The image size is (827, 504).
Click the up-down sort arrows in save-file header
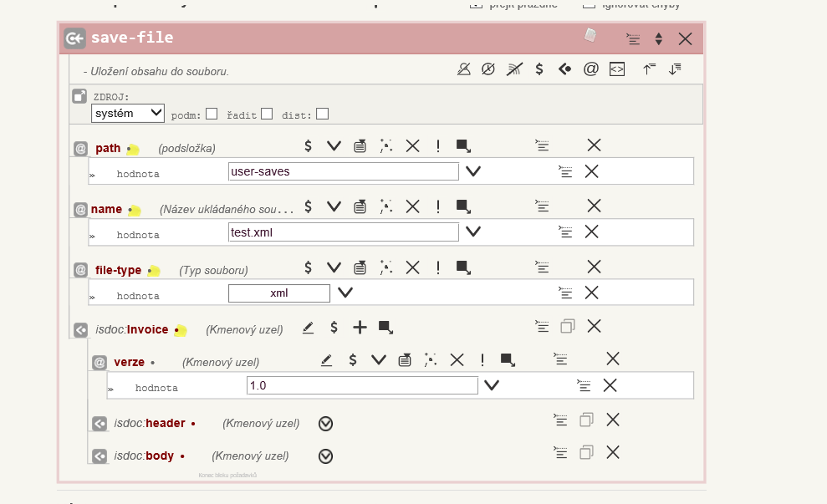pyautogui.click(x=658, y=38)
